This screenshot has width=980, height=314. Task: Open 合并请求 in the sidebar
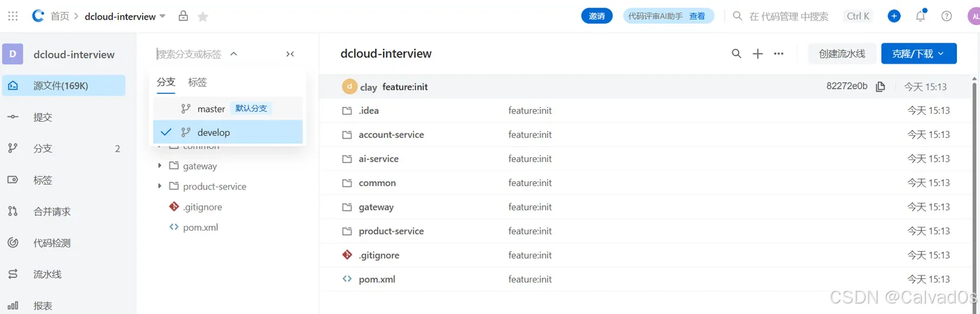[52, 211]
